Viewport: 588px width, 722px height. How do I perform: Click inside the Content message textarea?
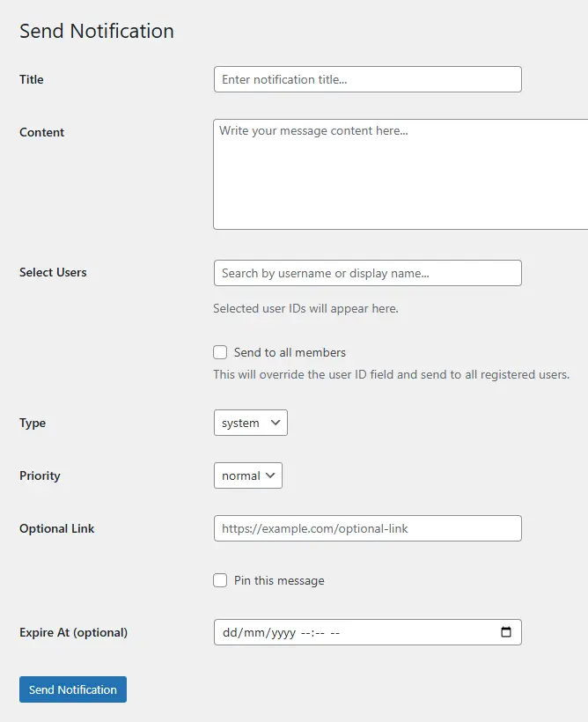coord(401,174)
